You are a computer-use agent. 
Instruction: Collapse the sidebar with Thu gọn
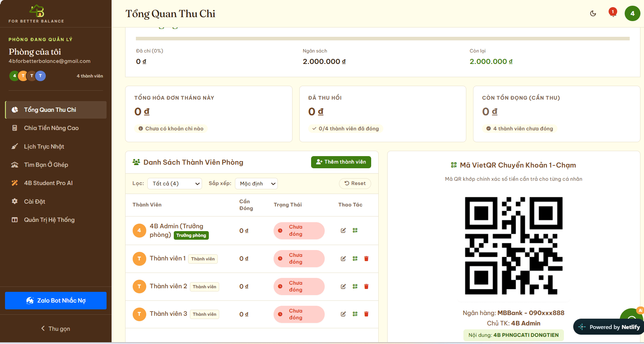[x=56, y=329]
